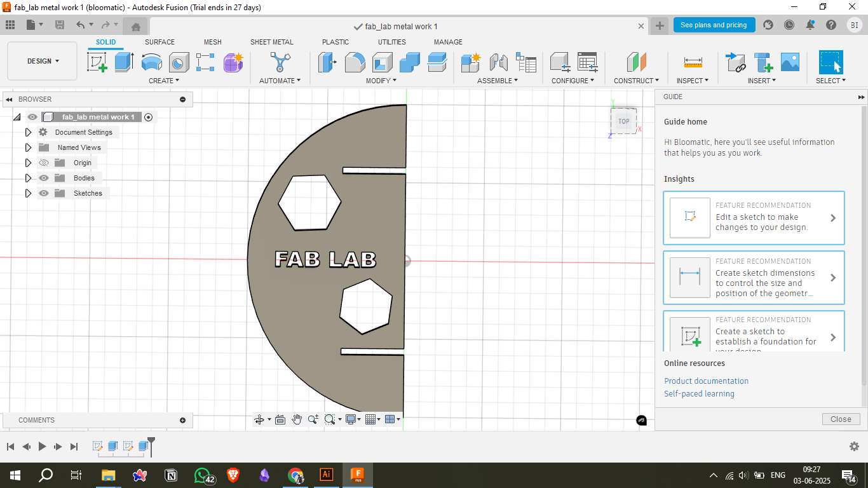Screen dimensions: 868x488
Task: Switch to the SHEET METAL tab
Action: (272, 42)
